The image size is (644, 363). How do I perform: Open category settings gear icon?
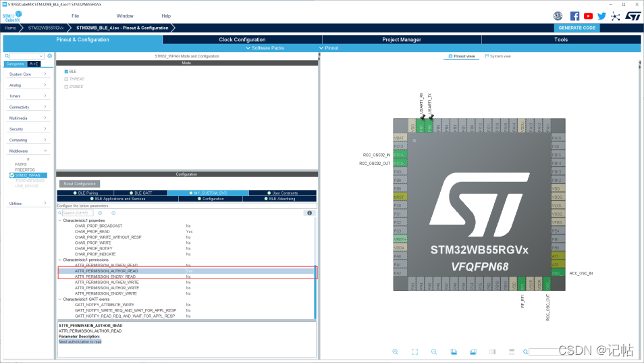pos(50,56)
